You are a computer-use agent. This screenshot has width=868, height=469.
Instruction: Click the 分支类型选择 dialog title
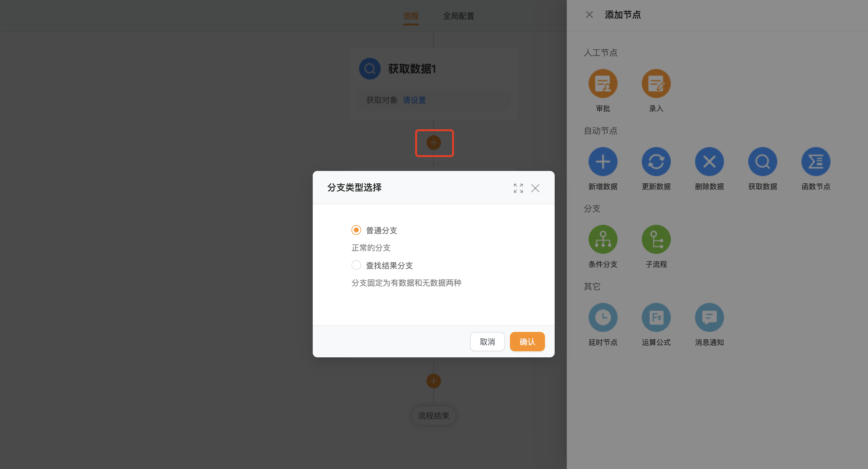pyautogui.click(x=354, y=188)
